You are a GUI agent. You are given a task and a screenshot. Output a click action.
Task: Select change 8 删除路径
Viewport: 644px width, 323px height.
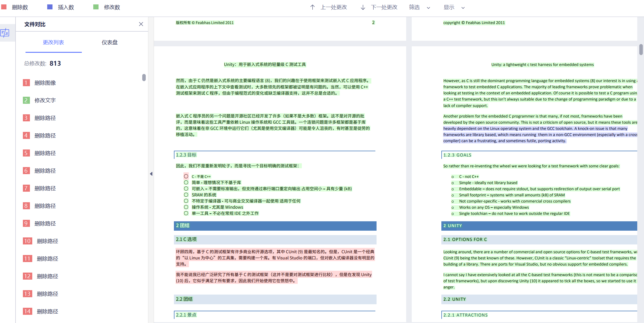[40, 206]
